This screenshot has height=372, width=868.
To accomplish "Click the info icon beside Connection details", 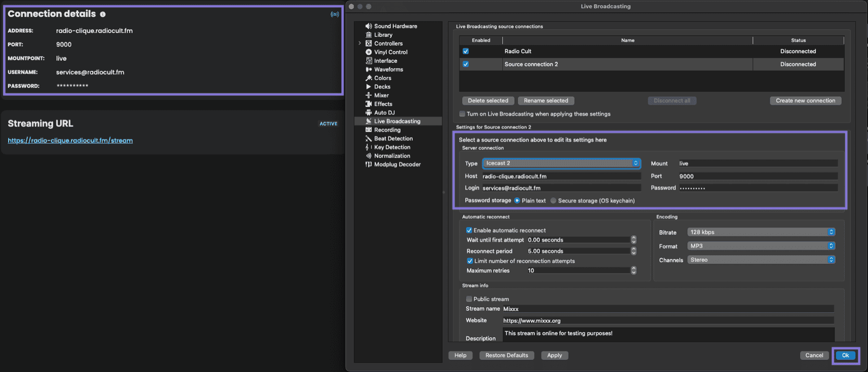I will [x=103, y=15].
